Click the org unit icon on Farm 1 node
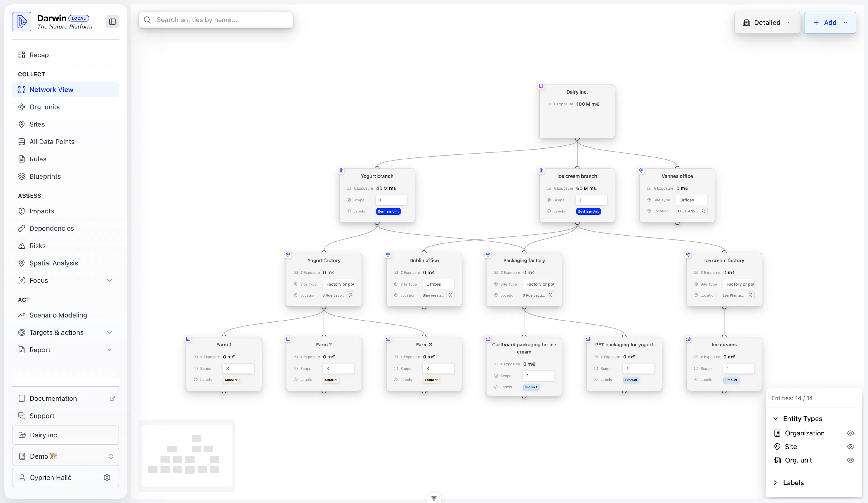This screenshot has width=868, height=503. 188,339
